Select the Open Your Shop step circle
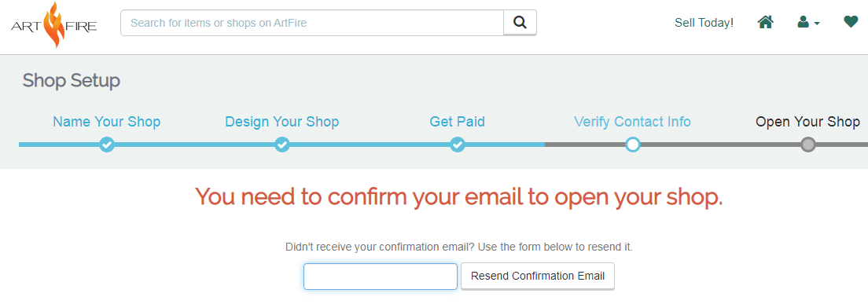Screen dimensions: 868x304 click(808, 145)
